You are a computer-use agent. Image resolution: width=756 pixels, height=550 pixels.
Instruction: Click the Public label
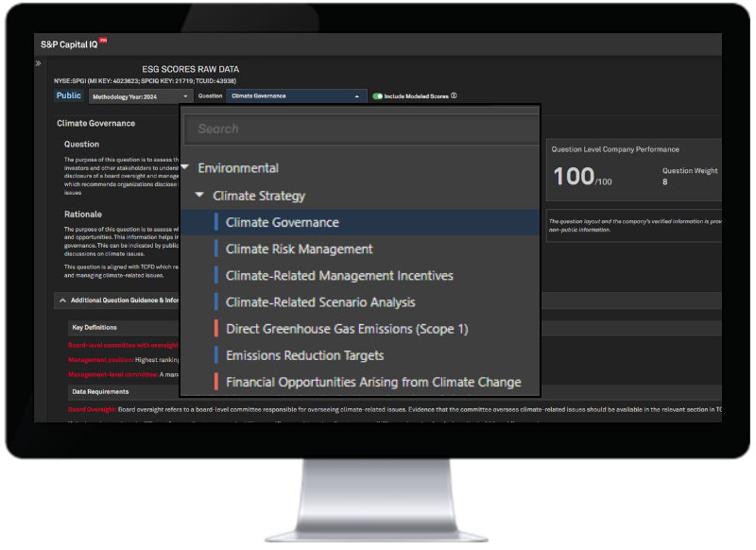(68, 95)
